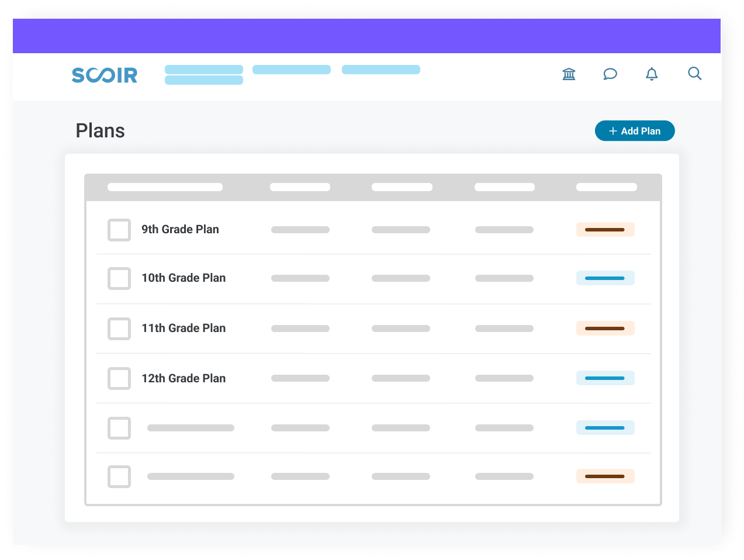Click the Add Plan button
744x560 pixels.
(635, 131)
